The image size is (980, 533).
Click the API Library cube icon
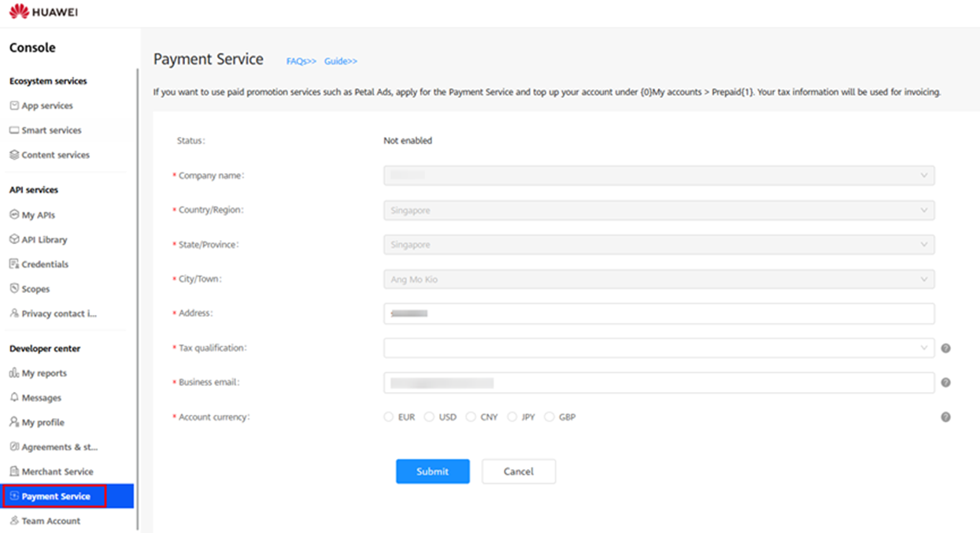(x=14, y=239)
